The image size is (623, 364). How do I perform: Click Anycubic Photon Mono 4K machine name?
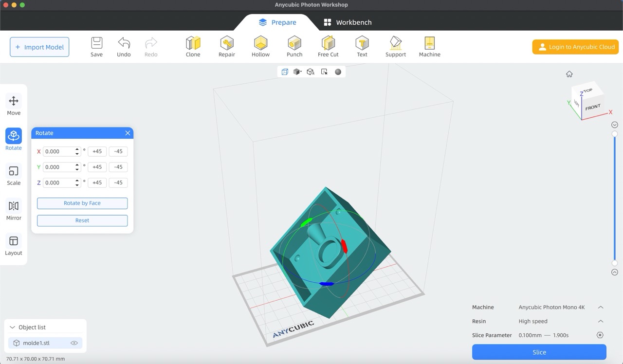tap(551, 307)
